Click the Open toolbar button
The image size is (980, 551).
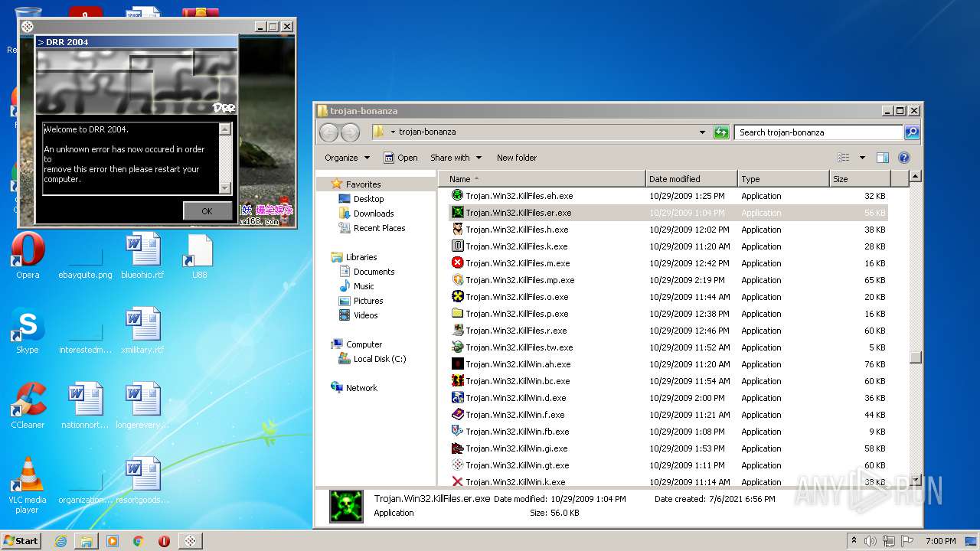400,158
